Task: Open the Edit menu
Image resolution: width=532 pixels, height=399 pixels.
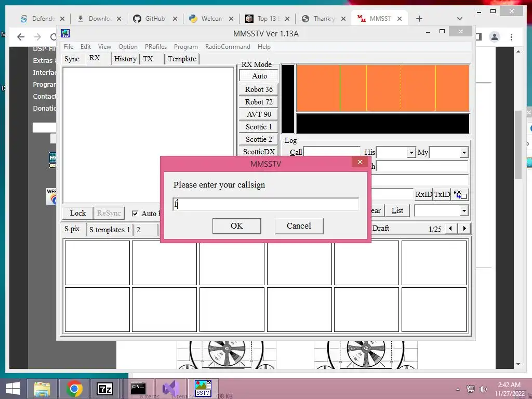Action: coord(86,46)
